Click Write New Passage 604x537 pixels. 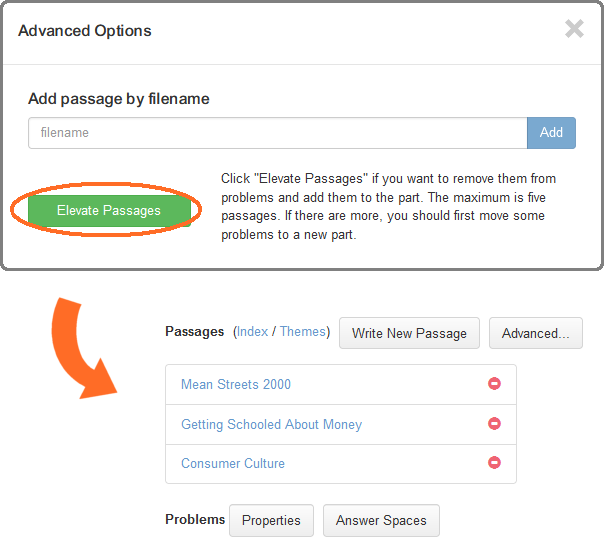pyautogui.click(x=409, y=333)
